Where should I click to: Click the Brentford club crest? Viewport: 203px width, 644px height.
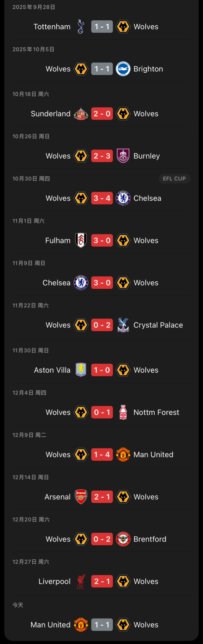[123, 539]
